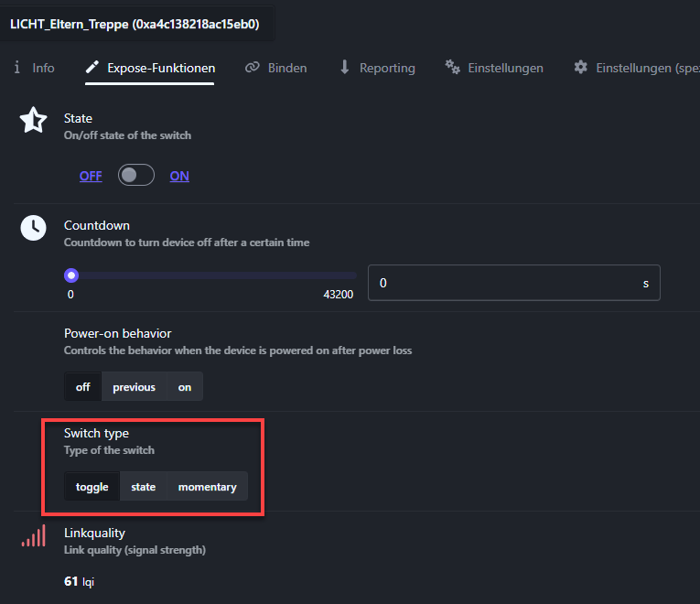Click the download arrow icon for Reporting
Viewport: 700px width, 604px height.
345,68
